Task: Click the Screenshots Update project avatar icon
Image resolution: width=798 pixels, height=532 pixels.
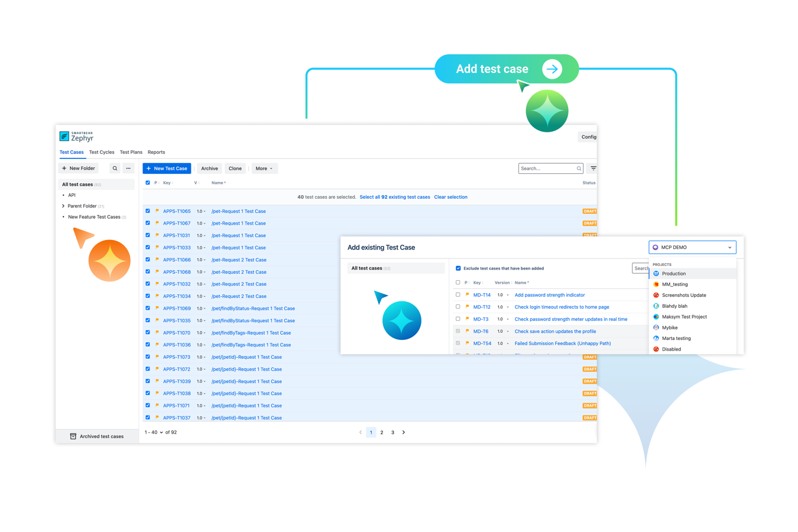Action: click(x=656, y=295)
